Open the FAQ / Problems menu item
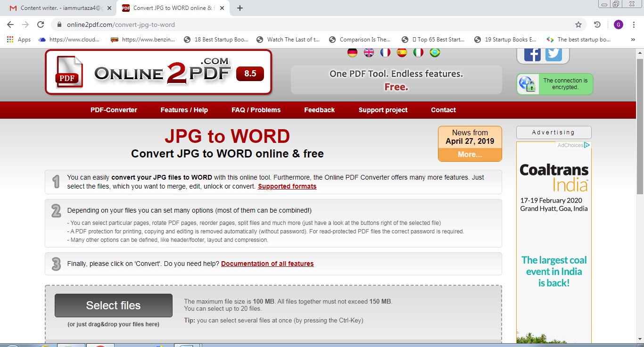Image resolution: width=644 pixels, height=347 pixels. [x=256, y=110]
